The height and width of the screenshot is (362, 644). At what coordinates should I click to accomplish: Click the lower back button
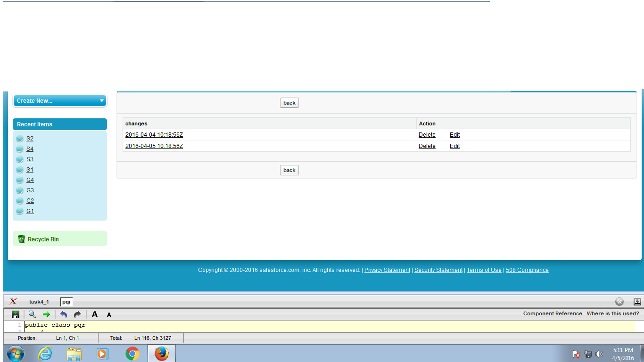pos(289,170)
